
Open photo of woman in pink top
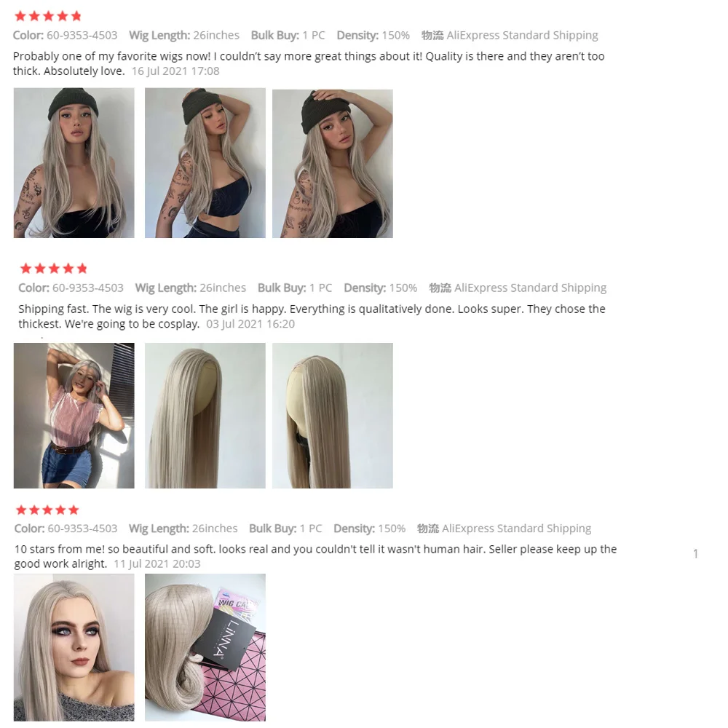[74, 416]
